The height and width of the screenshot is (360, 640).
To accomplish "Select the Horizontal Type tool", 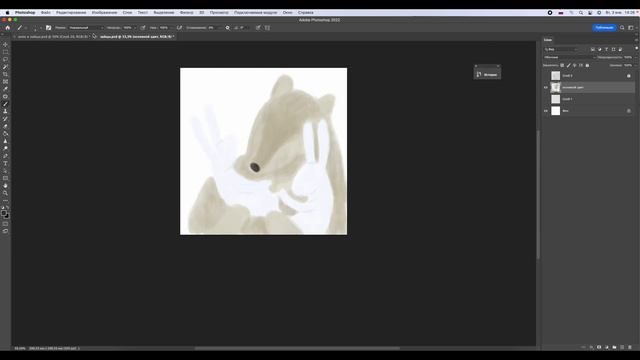I will pyautogui.click(x=5, y=163).
